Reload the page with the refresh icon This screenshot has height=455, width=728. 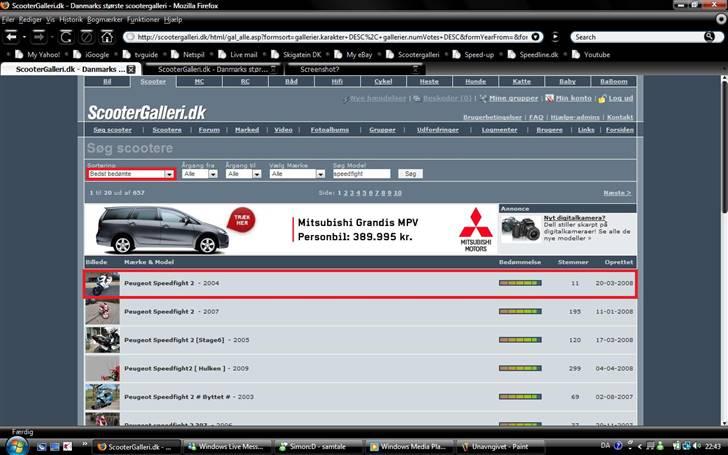(66, 36)
